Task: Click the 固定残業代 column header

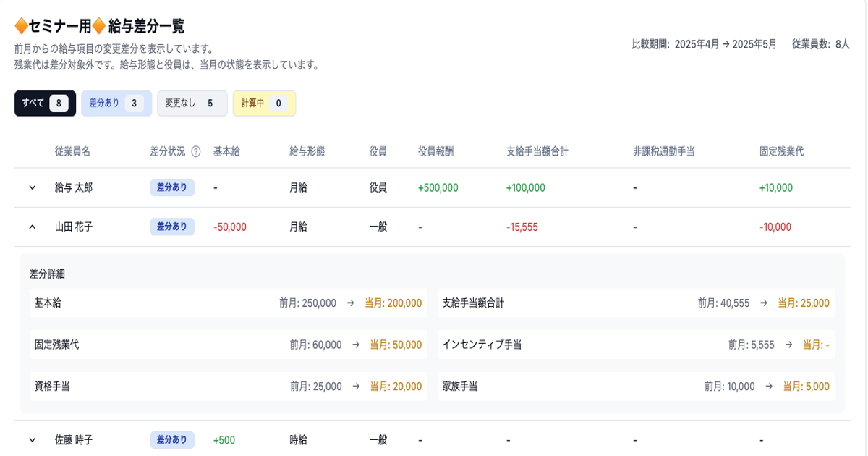Action: click(x=781, y=151)
